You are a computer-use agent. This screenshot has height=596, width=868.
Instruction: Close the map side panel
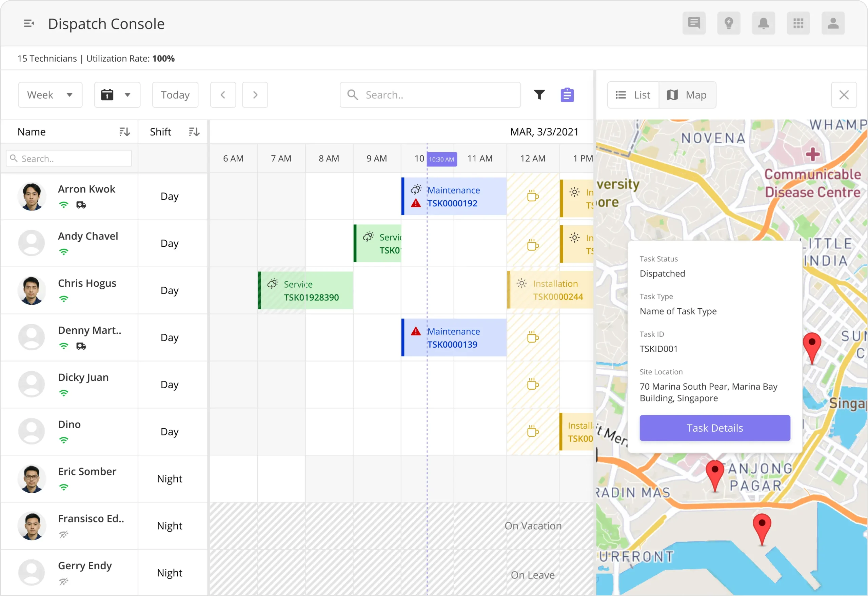(844, 95)
